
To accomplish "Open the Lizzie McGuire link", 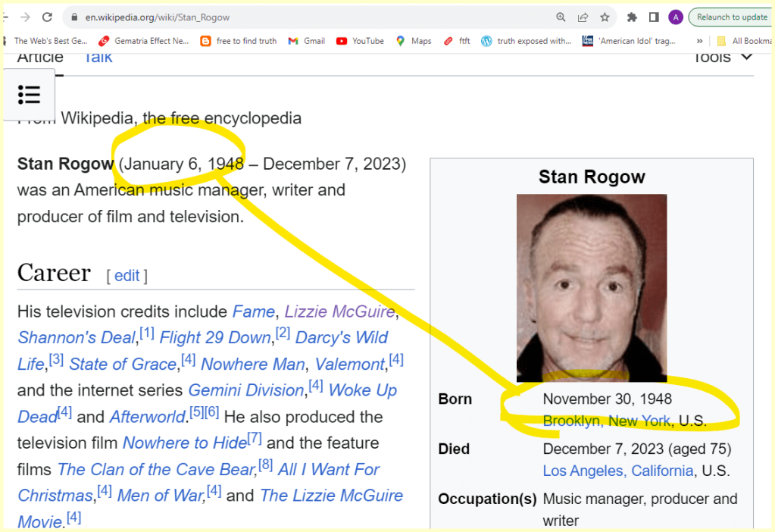I will 339,311.
